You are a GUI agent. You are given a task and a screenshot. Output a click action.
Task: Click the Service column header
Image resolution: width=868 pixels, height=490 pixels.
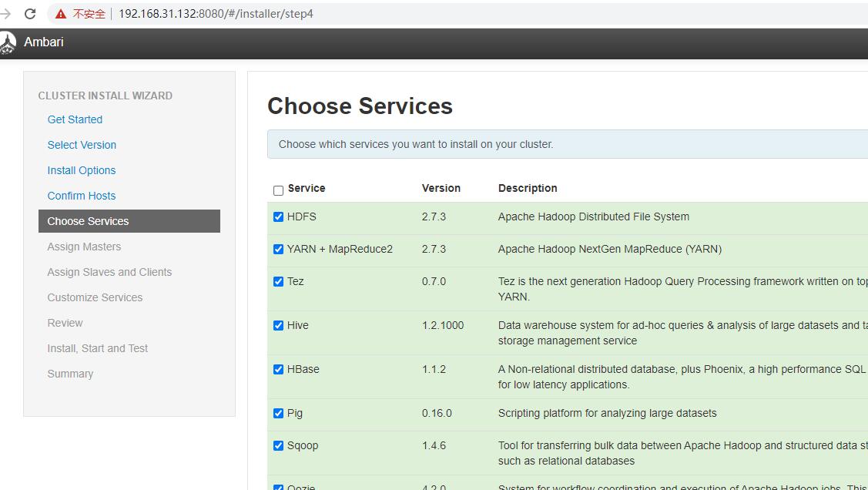307,188
